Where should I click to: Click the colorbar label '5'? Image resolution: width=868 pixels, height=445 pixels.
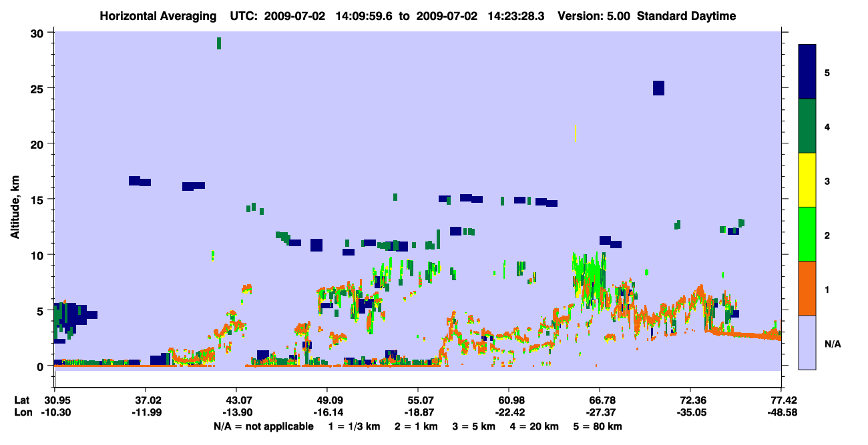tap(827, 72)
